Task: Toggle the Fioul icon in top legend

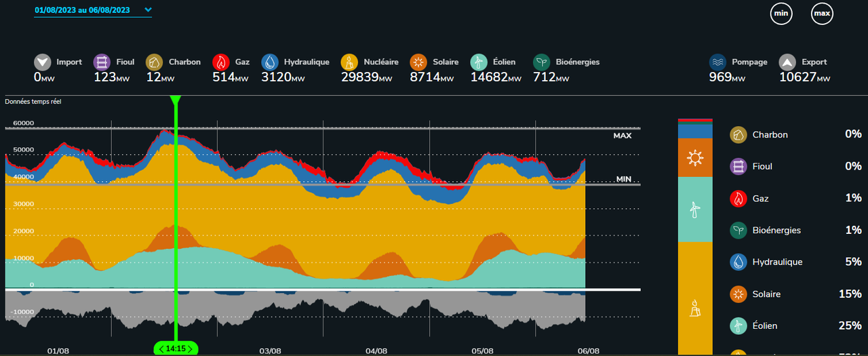Action: [102, 62]
